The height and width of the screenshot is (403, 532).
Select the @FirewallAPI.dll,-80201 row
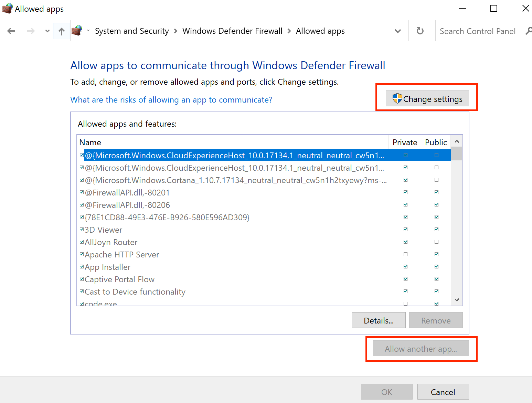[x=264, y=193]
